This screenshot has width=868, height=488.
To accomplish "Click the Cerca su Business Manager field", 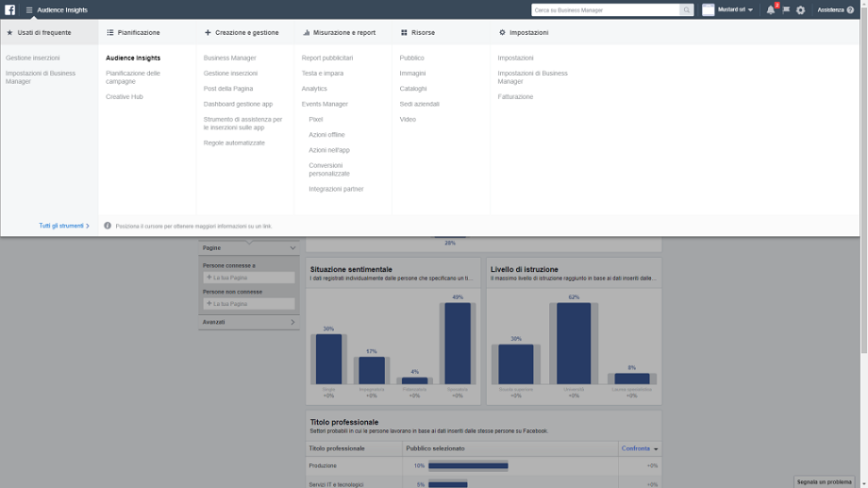I will click(x=606, y=10).
